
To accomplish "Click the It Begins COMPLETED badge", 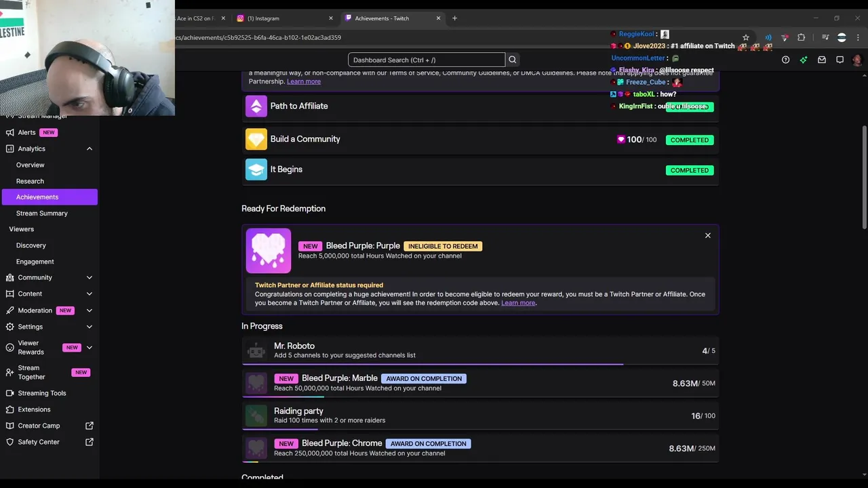I will (x=690, y=170).
